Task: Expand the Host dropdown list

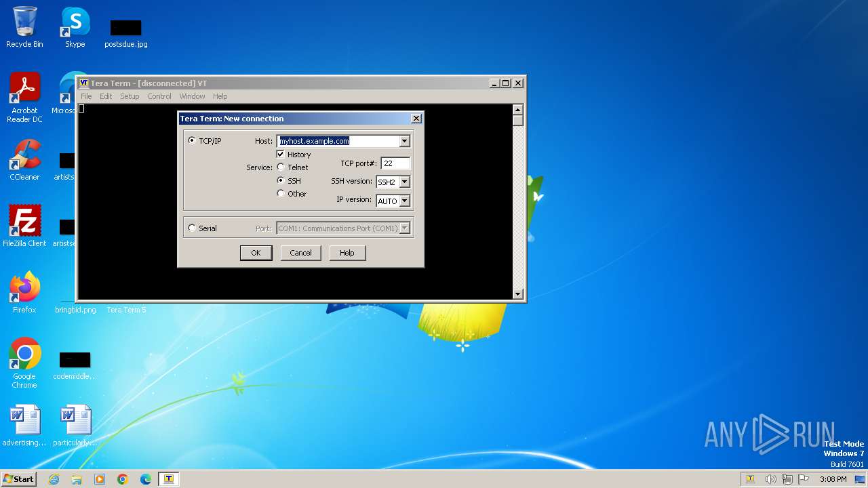Action: click(x=404, y=141)
